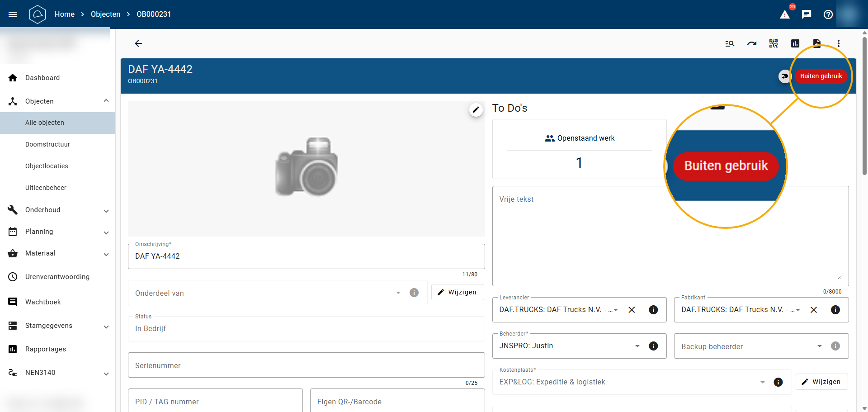Open the Beheerder dropdown

637,346
